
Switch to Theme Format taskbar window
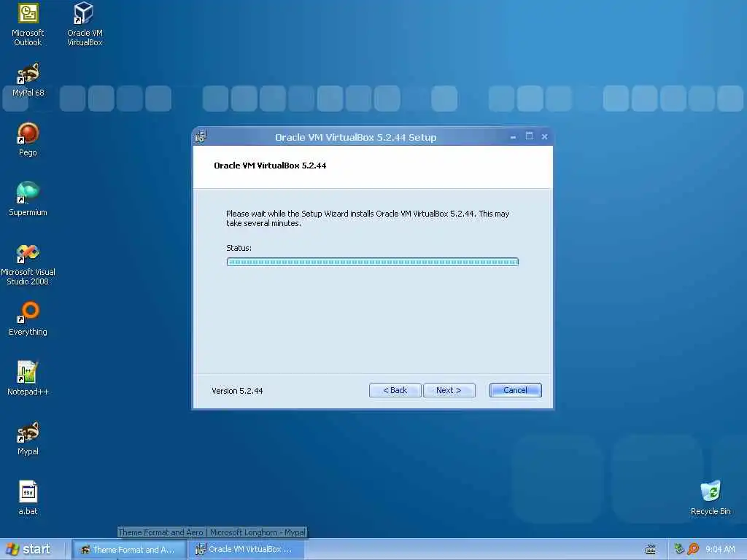pos(130,550)
